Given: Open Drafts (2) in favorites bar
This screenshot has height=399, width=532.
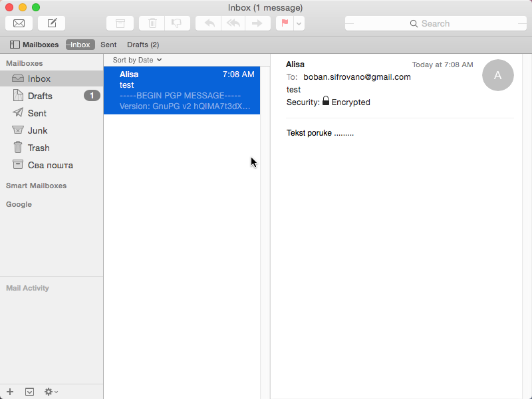Looking at the screenshot, I should coord(143,45).
